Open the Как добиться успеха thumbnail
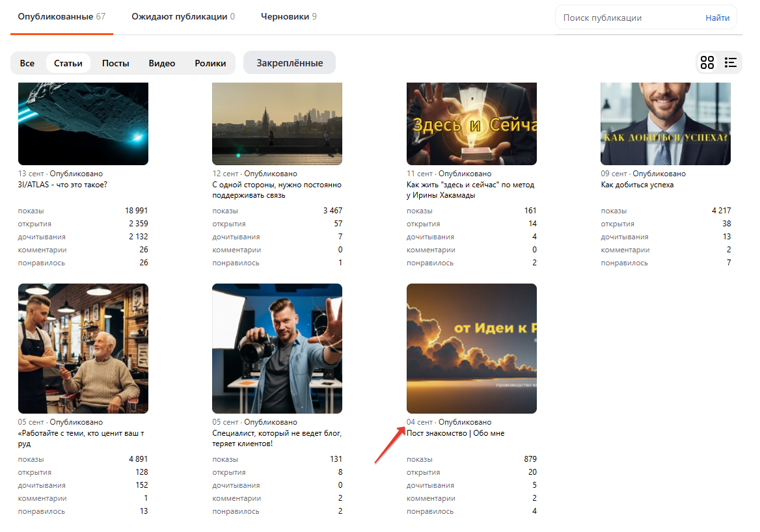This screenshot has height=532, width=760. (666, 124)
